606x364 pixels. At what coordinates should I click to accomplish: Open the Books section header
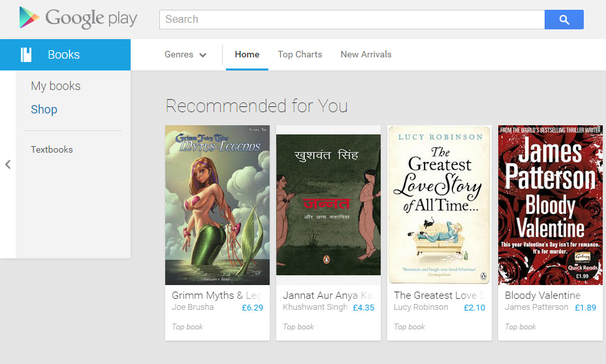(x=65, y=55)
